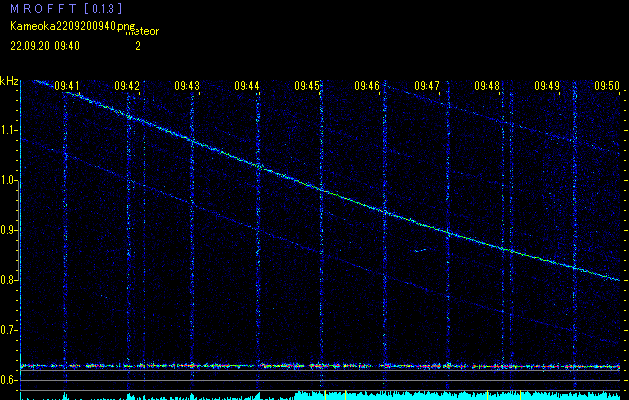
Task: Click the 1.0 frequency axis label
Action: point(8,180)
